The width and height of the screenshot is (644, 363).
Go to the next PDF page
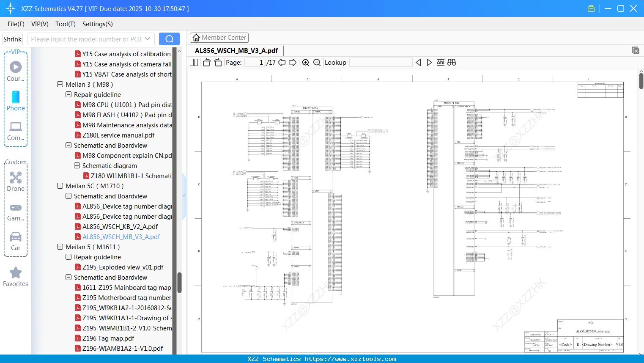tap(292, 62)
